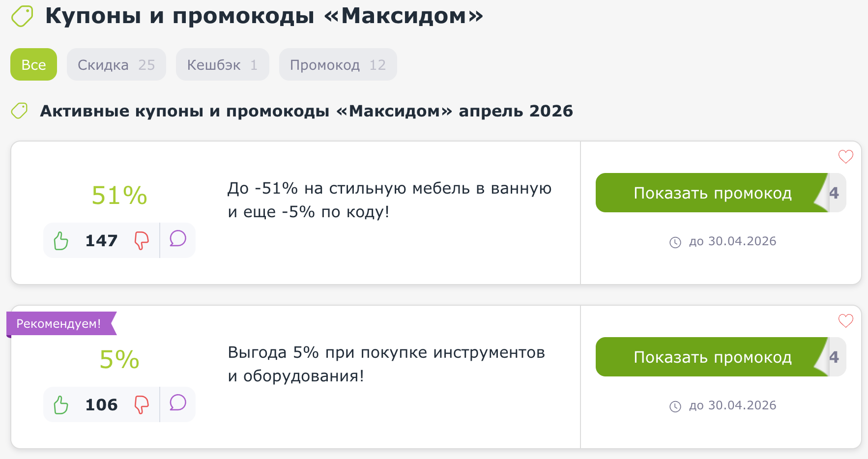Dislike the 5% tools coupon
This screenshot has width=868, height=459.
point(142,404)
